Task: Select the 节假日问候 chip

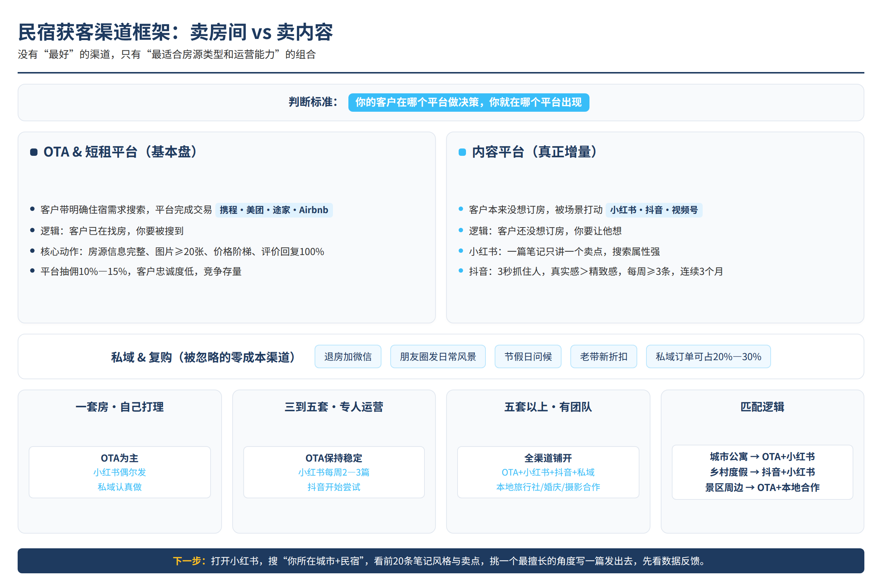Action: pyautogui.click(x=528, y=356)
